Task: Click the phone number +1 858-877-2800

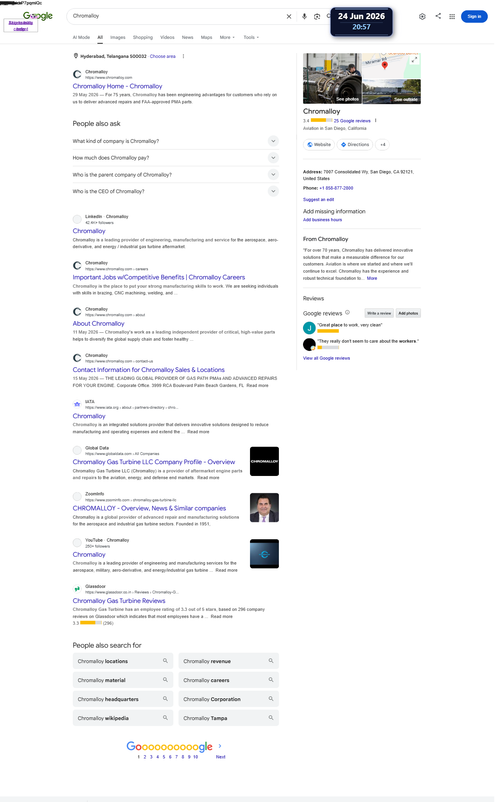Action: (336, 188)
